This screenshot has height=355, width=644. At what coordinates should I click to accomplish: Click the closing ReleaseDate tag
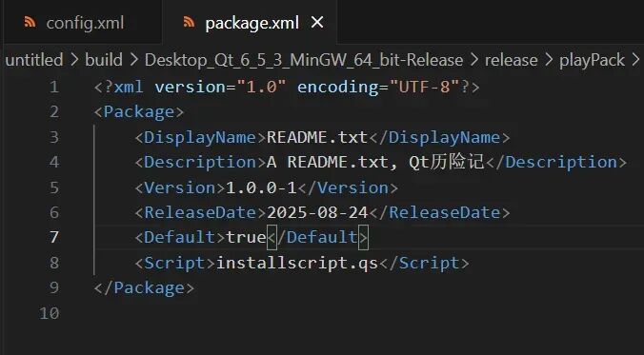click(x=439, y=212)
